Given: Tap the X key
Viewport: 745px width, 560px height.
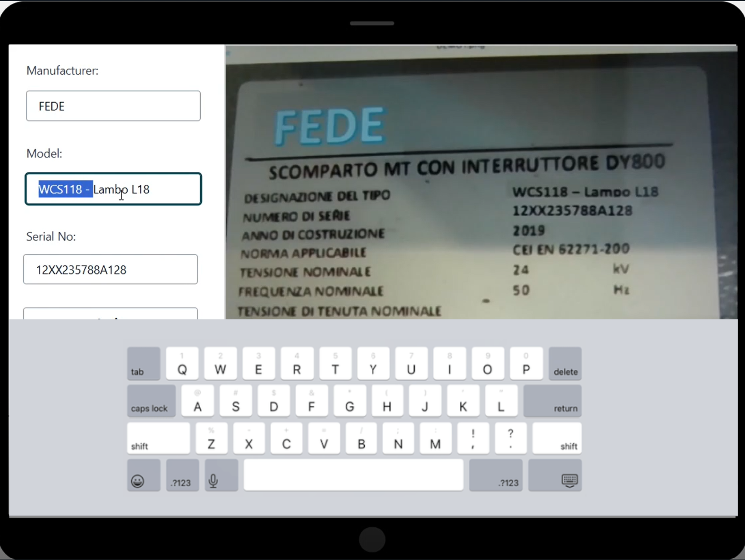Looking at the screenshot, I should [249, 438].
